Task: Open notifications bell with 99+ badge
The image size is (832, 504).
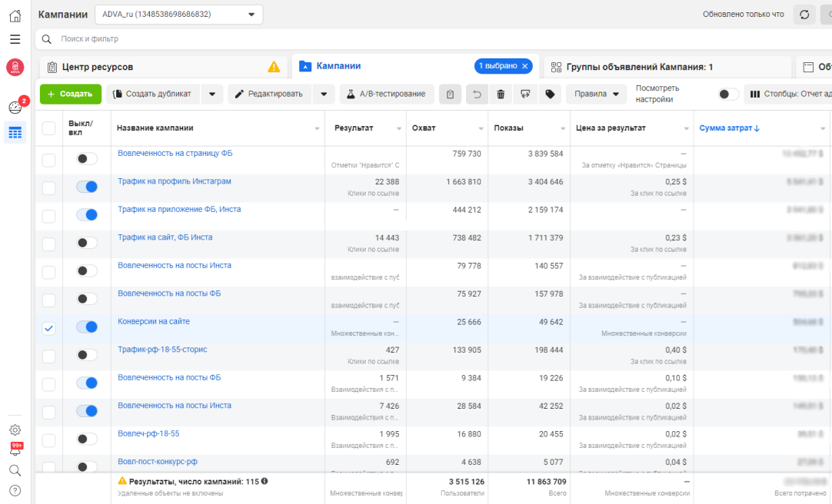Action: coord(15,450)
